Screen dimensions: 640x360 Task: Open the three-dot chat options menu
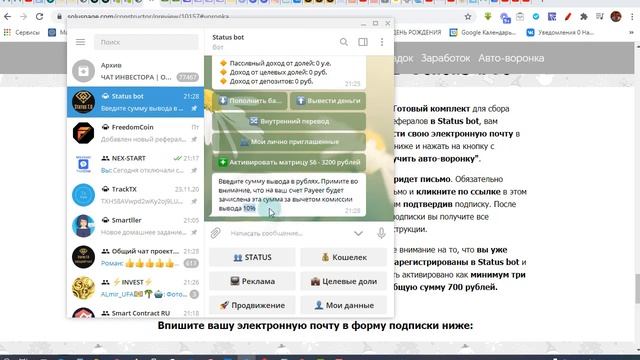[x=382, y=42]
